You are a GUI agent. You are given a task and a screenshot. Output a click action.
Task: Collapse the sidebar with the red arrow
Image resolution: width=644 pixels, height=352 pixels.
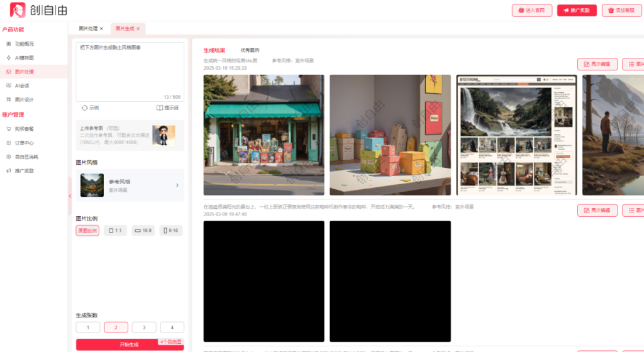click(x=70, y=196)
